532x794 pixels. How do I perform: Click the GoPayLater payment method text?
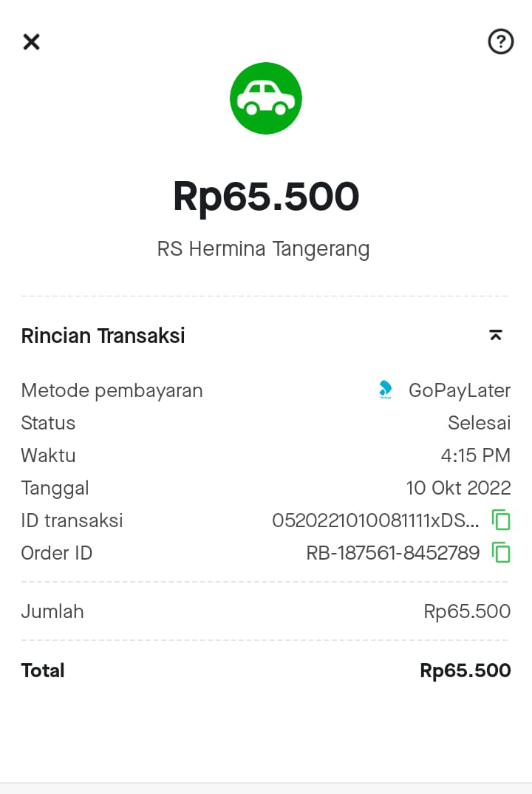tap(460, 390)
